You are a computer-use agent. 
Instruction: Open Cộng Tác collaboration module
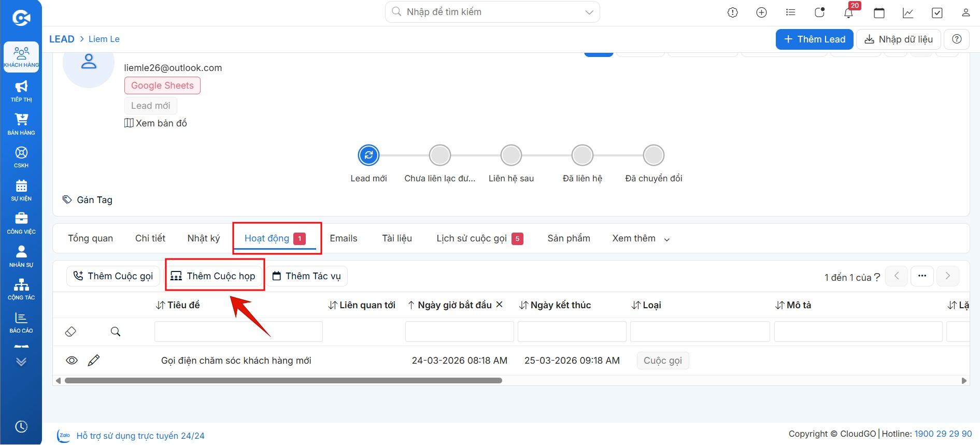[x=21, y=289]
